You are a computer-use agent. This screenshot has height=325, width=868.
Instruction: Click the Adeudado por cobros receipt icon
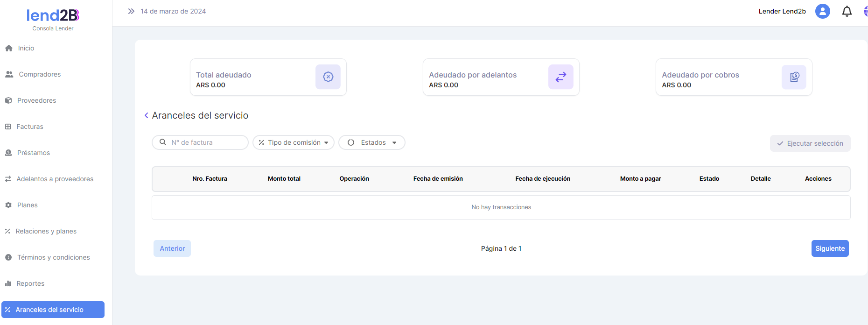[x=794, y=77]
